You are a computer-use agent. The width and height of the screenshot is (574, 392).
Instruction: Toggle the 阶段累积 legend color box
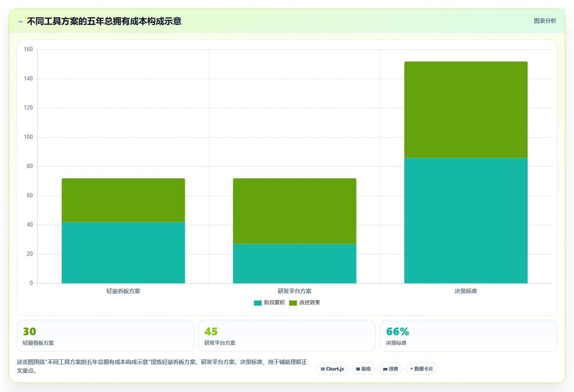pyautogui.click(x=258, y=303)
